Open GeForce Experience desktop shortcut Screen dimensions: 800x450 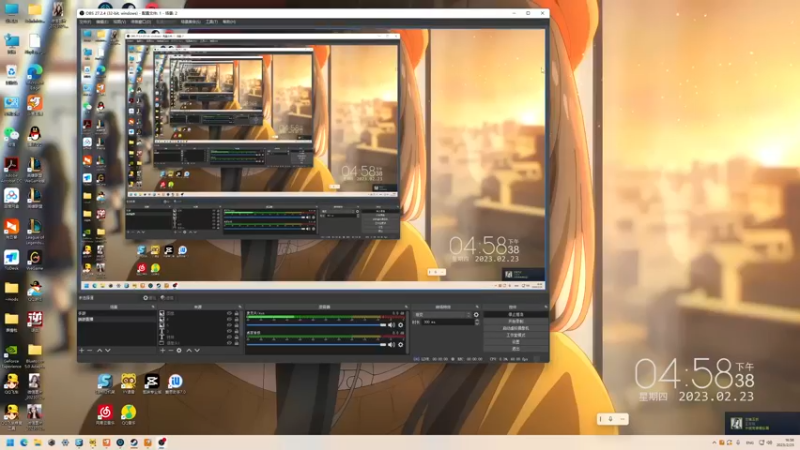coord(11,355)
